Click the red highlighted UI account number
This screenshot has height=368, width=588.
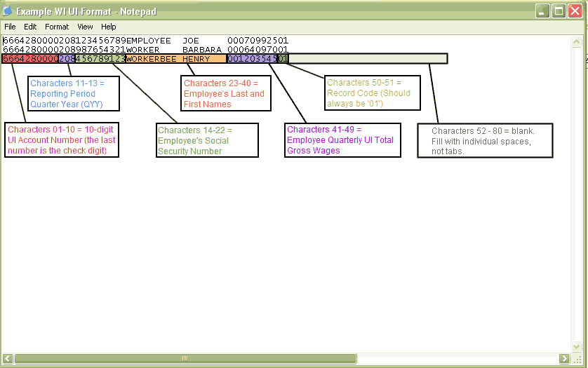30,59
